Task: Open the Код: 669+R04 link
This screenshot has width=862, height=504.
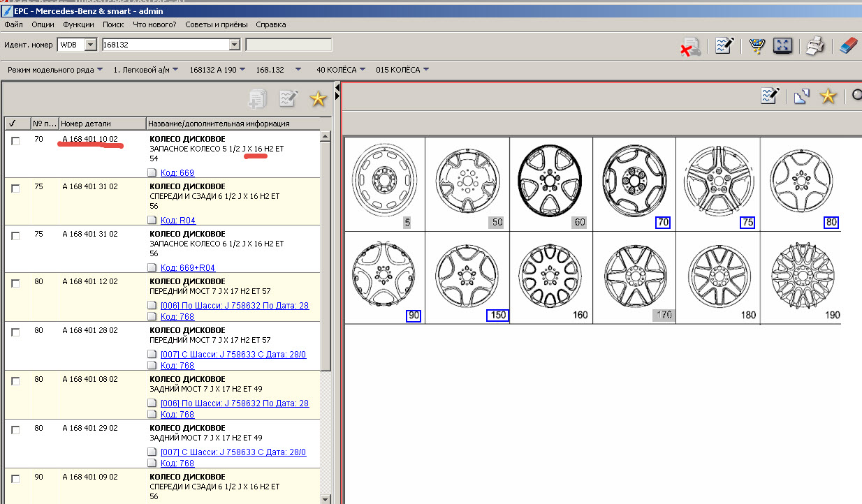Action: click(188, 268)
